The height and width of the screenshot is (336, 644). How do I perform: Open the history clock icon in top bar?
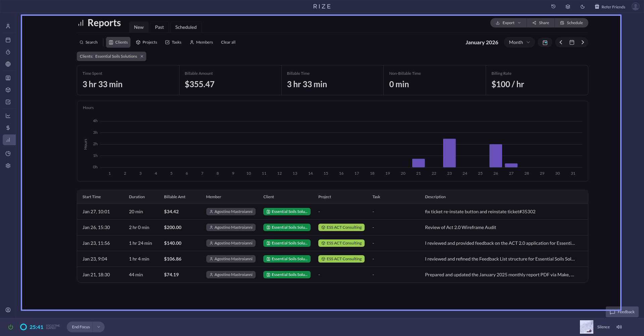point(553,7)
